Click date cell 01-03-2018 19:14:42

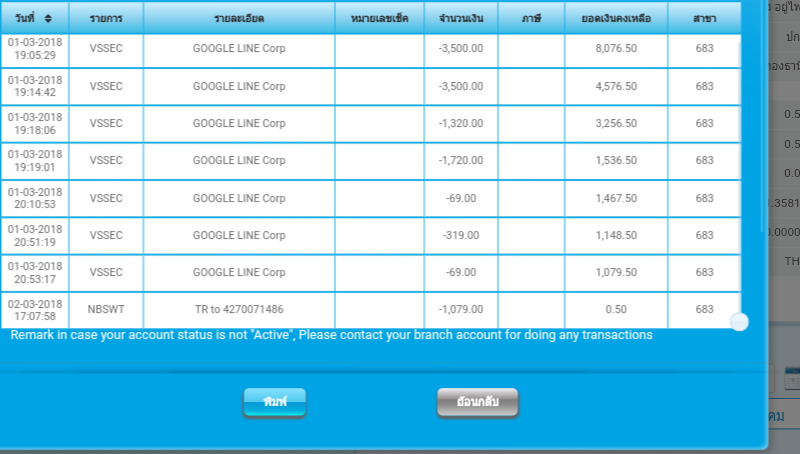pyautogui.click(x=35, y=86)
